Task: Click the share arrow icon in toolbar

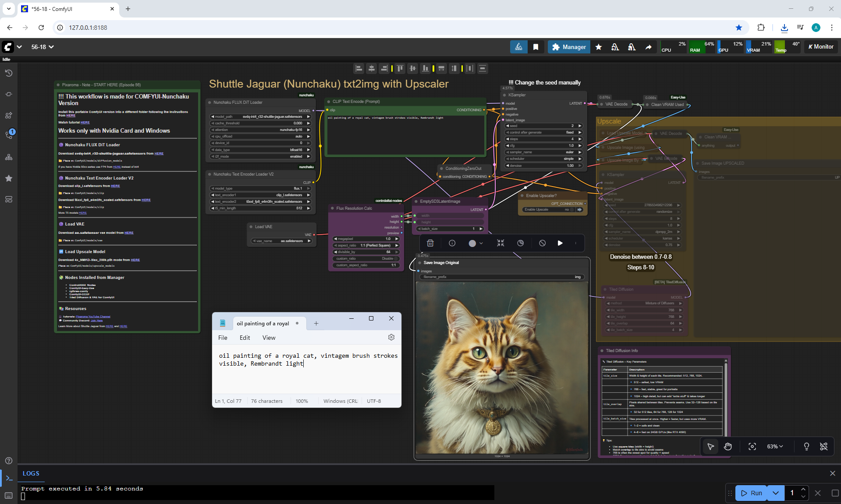Action: click(649, 47)
